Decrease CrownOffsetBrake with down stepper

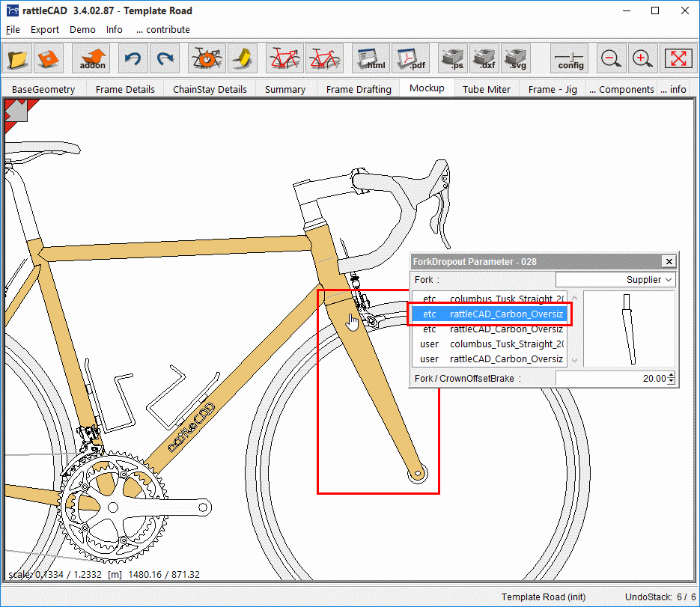tap(672, 382)
